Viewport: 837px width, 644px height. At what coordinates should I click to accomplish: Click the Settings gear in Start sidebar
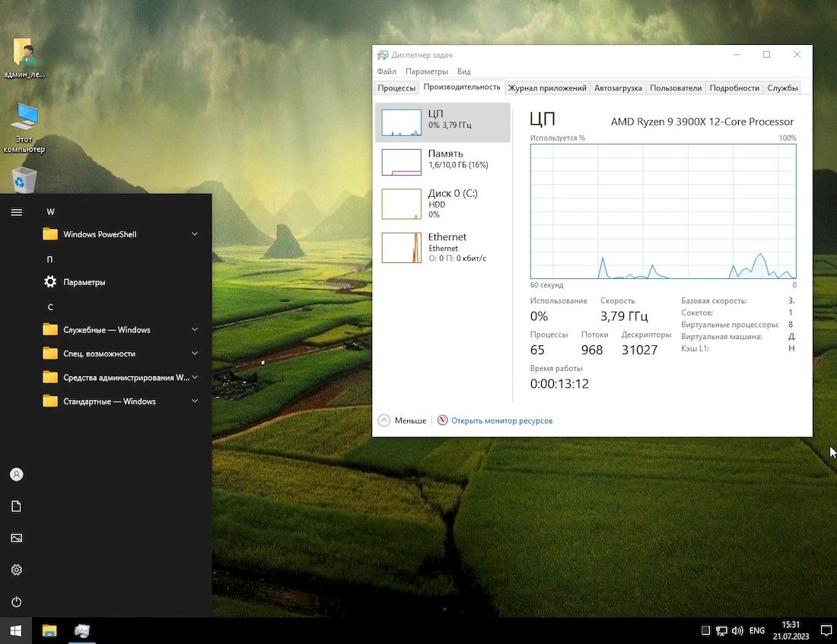pyautogui.click(x=17, y=569)
